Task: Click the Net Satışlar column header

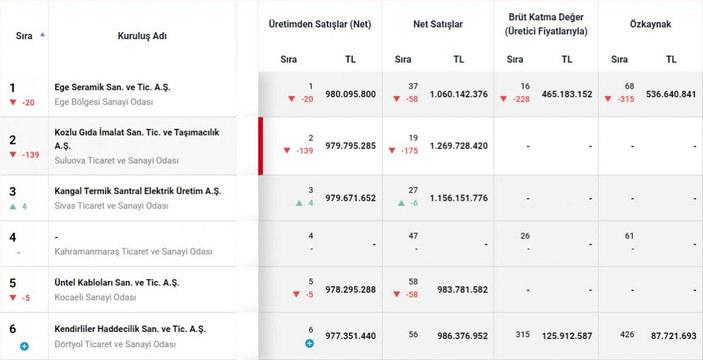Action: pyautogui.click(x=438, y=24)
